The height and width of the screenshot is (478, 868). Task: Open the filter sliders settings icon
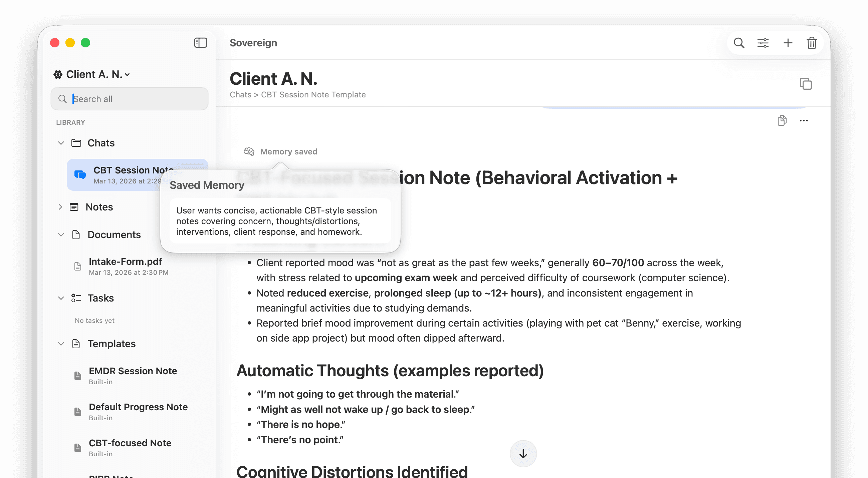click(763, 43)
